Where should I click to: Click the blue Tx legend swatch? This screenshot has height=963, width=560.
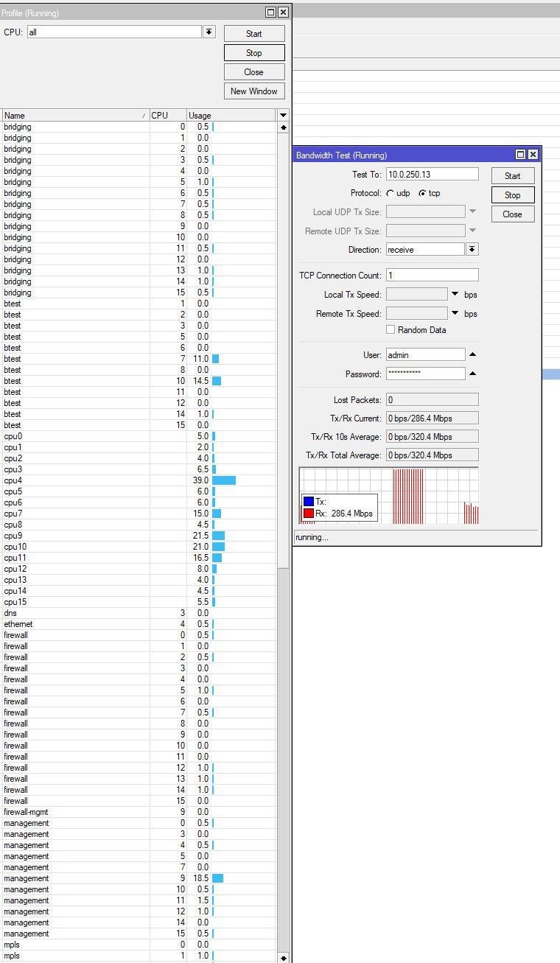pos(309,502)
